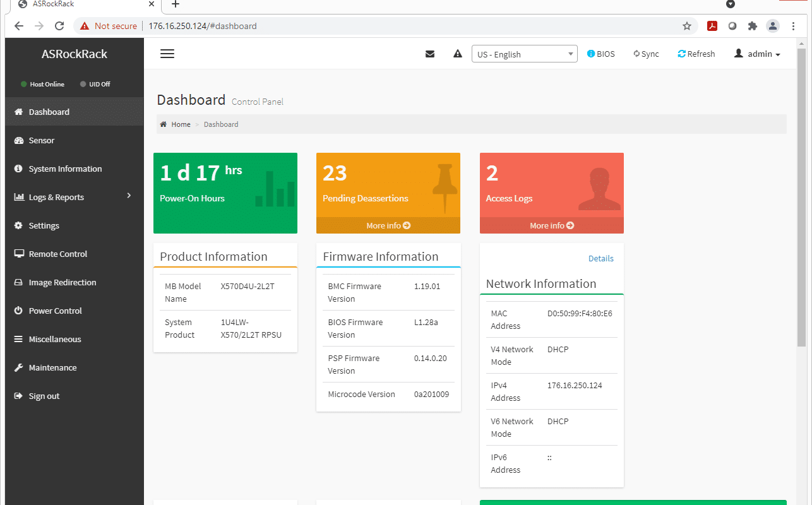The image size is (812, 505).
Task: Click the Maintenance wrench icon
Action: 18,367
